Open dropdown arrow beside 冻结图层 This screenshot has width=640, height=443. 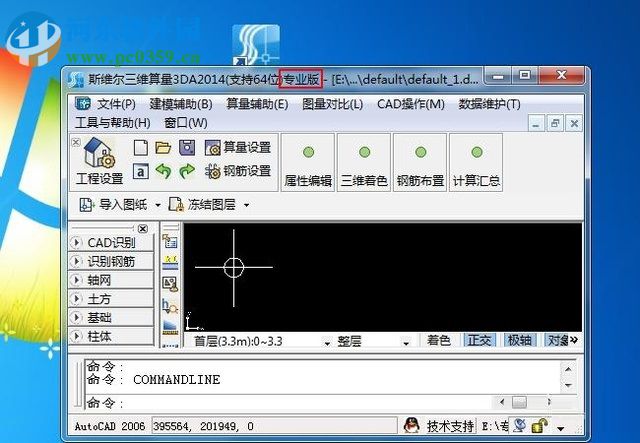pos(246,205)
